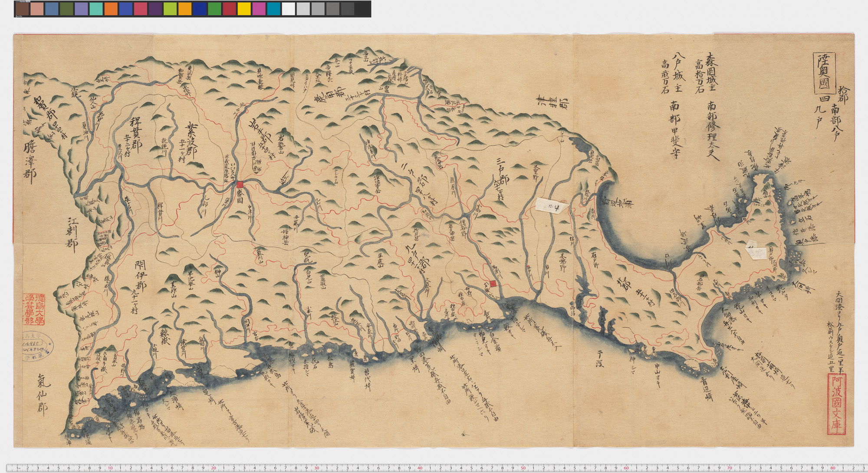The image size is (868, 473).
Task: Click the 南部修理大夫 text column
Action: [713, 131]
